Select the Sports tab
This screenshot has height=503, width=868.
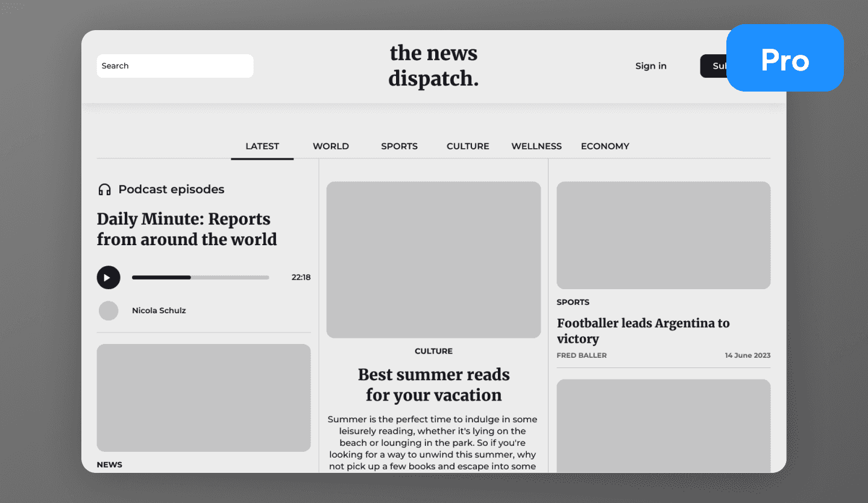[x=399, y=146]
